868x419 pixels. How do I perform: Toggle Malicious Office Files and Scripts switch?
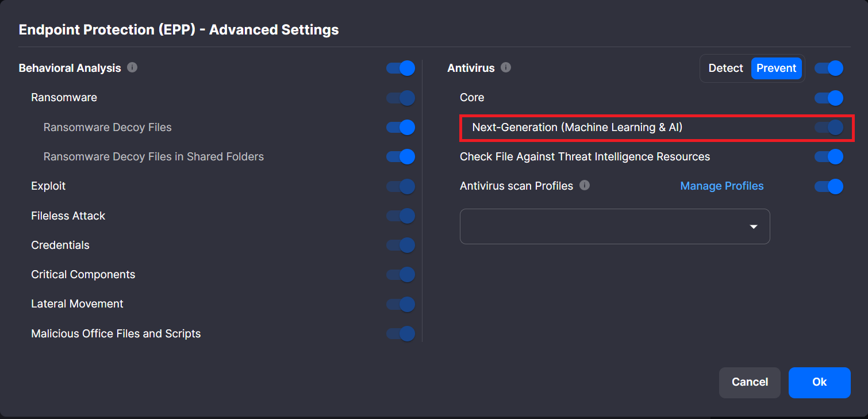pos(401,333)
